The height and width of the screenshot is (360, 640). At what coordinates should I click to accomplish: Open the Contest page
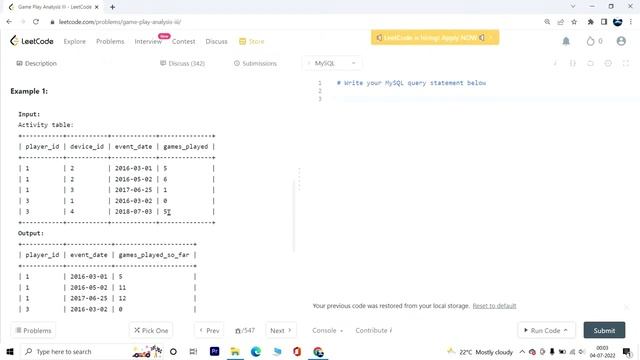click(x=183, y=41)
